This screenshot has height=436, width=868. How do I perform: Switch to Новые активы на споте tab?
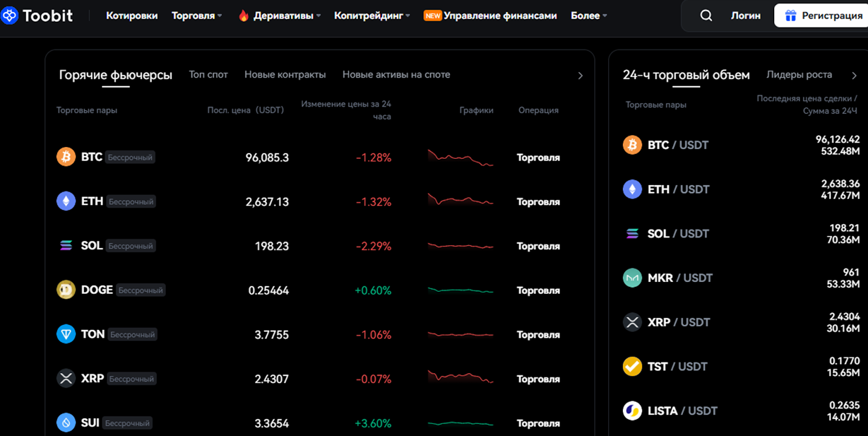click(x=396, y=75)
